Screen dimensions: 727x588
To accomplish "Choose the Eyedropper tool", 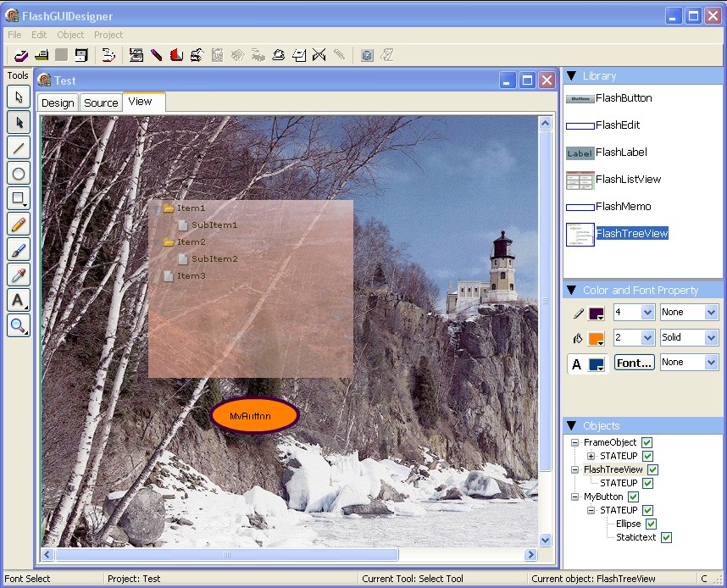I will tap(19, 275).
